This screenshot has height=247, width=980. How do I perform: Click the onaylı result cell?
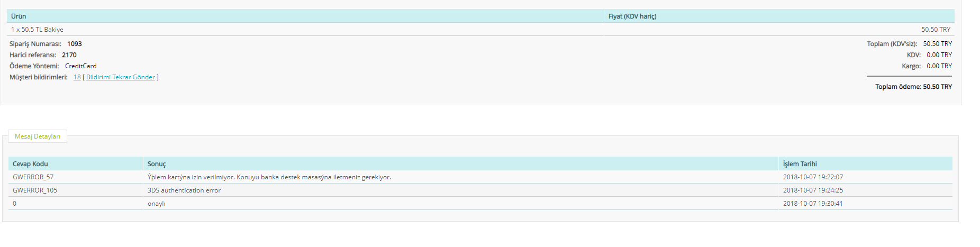pos(461,204)
